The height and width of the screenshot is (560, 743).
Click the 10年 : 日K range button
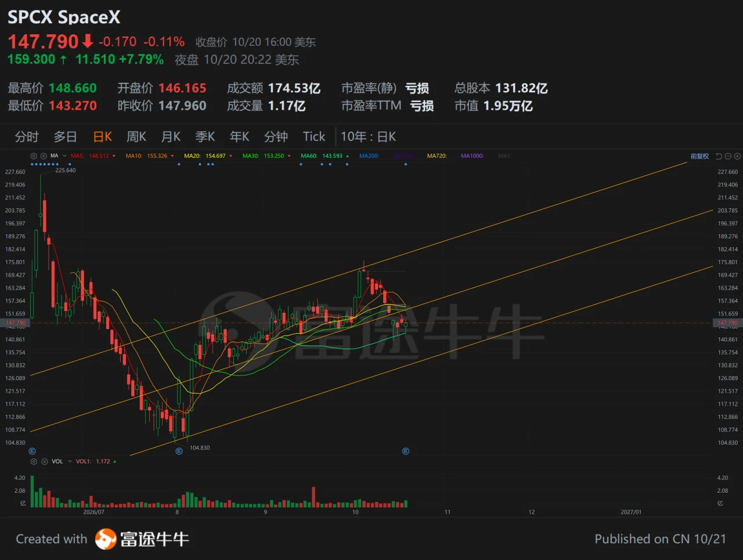(369, 137)
